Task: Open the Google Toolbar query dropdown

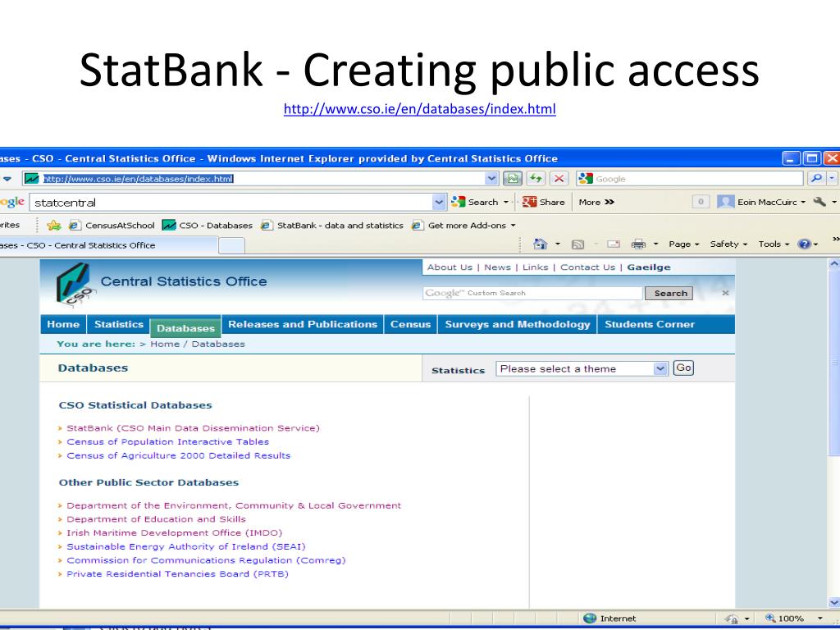Action: tap(440, 203)
